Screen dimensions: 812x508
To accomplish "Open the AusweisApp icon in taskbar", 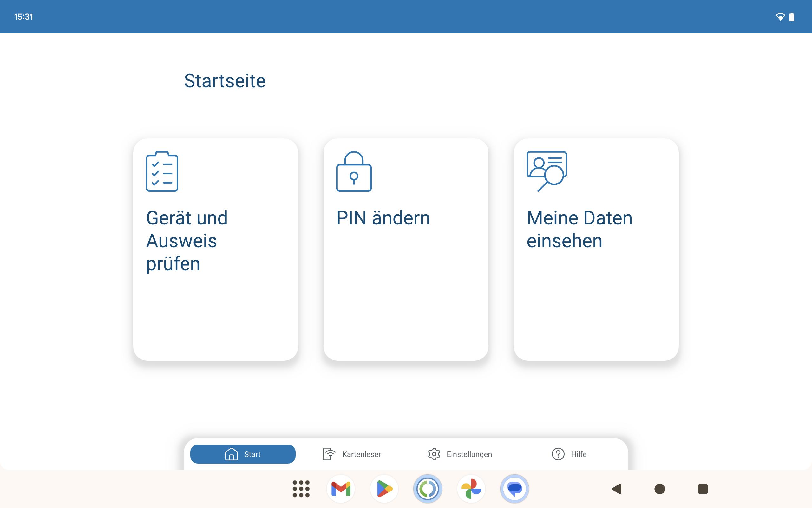I will click(428, 489).
